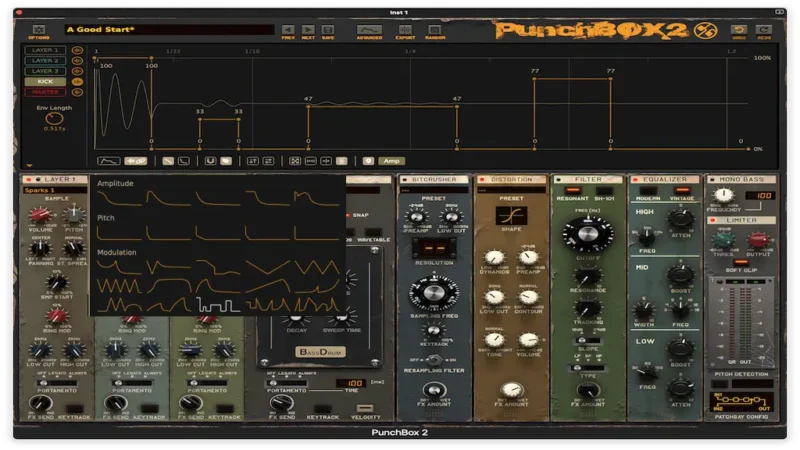Click the magnet snap envelope icon

210,161
